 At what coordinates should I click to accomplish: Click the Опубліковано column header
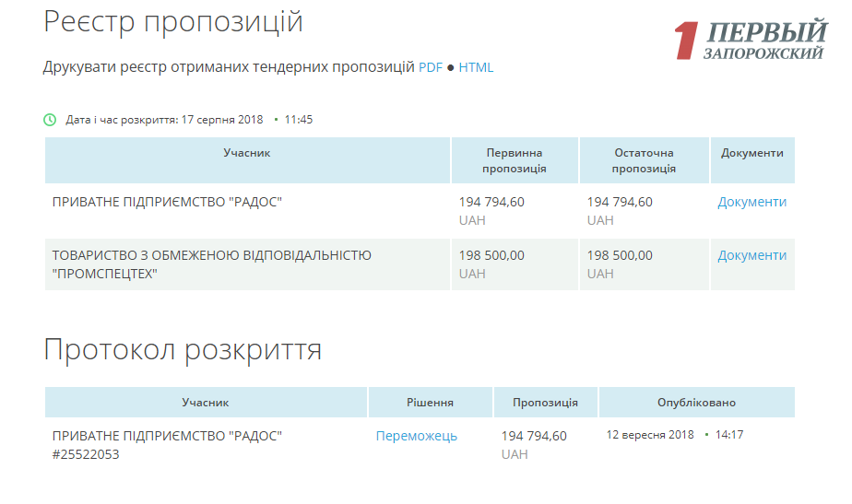696,403
